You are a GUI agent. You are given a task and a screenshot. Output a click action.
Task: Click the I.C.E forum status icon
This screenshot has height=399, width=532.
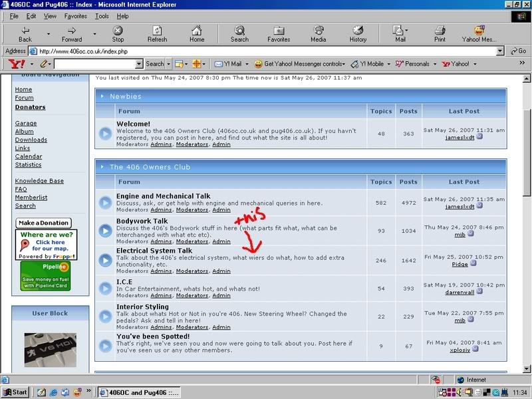pyautogui.click(x=105, y=289)
